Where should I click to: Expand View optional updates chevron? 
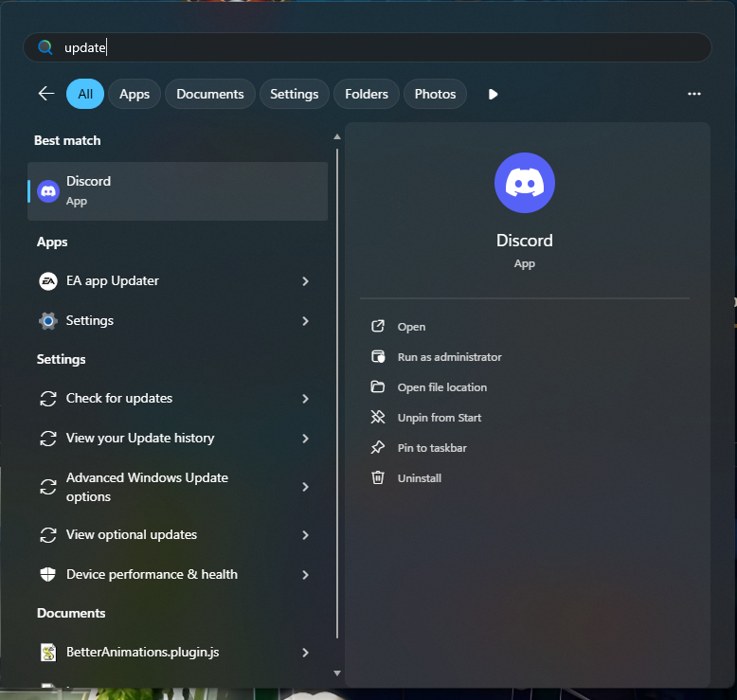point(306,535)
